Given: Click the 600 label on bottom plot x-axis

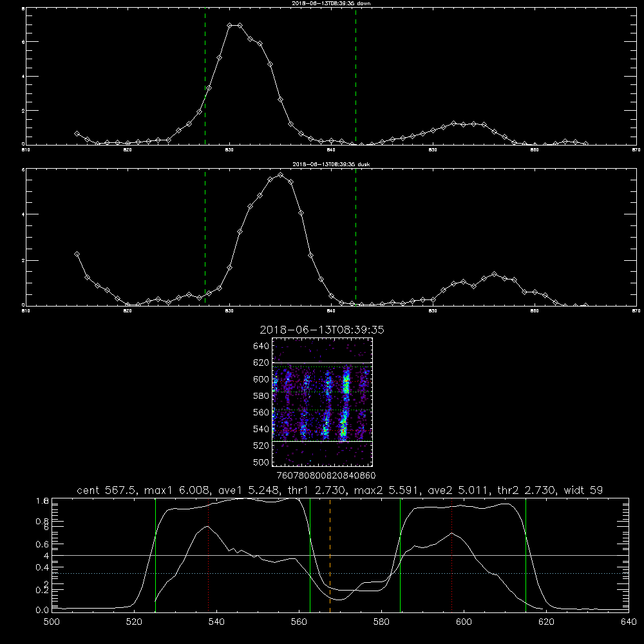Looking at the screenshot, I should 464,622.
